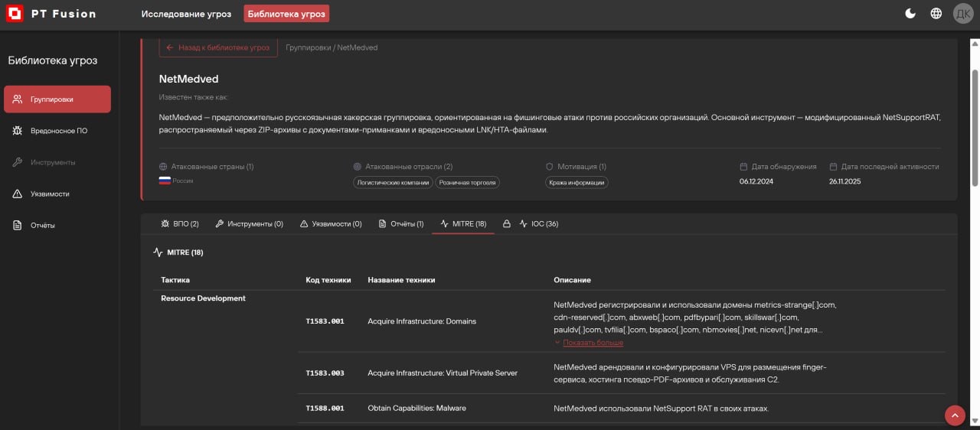Switch to Библиотека угроз section
Viewport: 980px width, 430px height.
tap(286, 14)
